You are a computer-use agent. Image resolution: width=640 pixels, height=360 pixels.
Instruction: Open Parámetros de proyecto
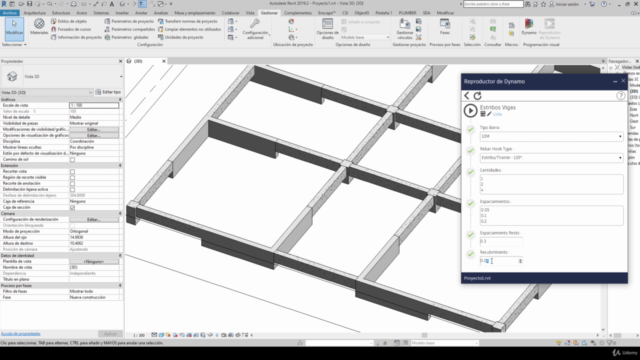129,21
